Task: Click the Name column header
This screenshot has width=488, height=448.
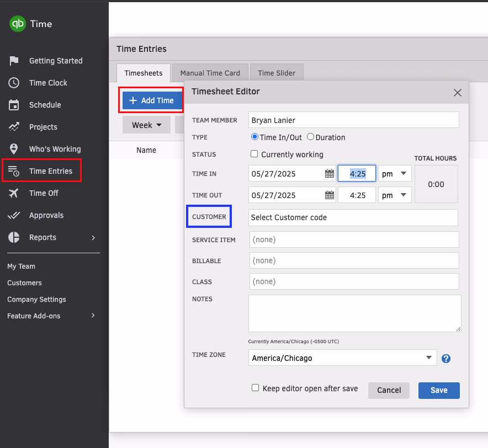Action: pos(146,150)
